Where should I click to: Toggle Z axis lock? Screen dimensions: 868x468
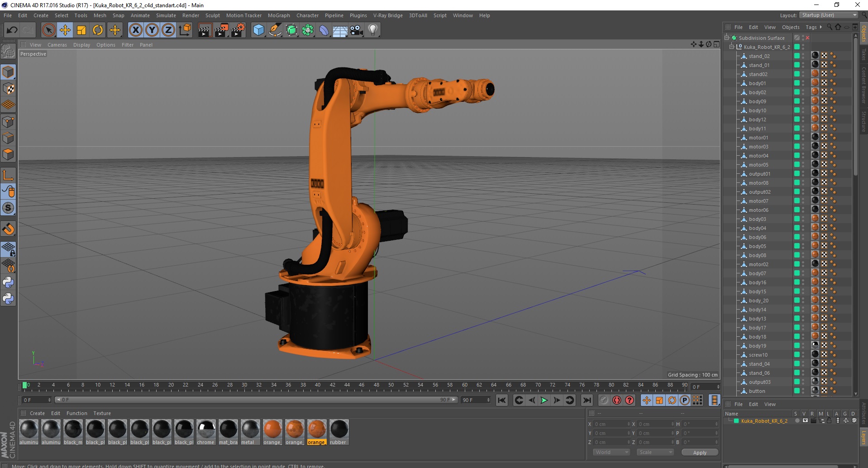click(x=168, y=30)
